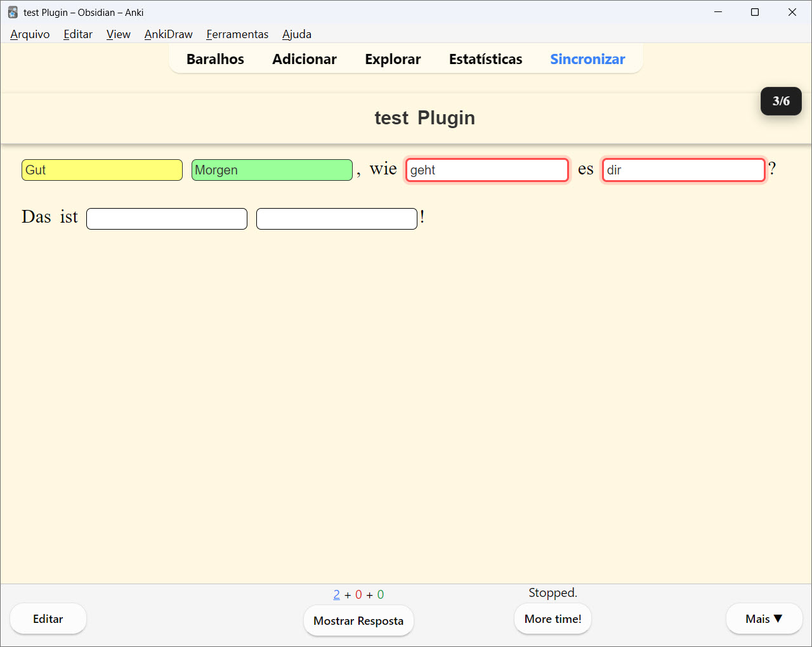
Task: Open the Editar menu in menu bar
Action: click(78, 34)
